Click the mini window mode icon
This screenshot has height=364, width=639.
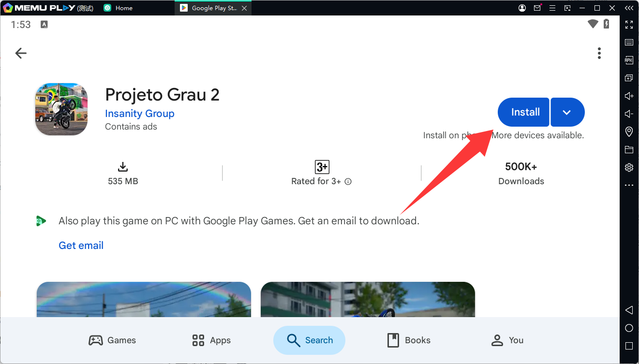click(567, 8)
